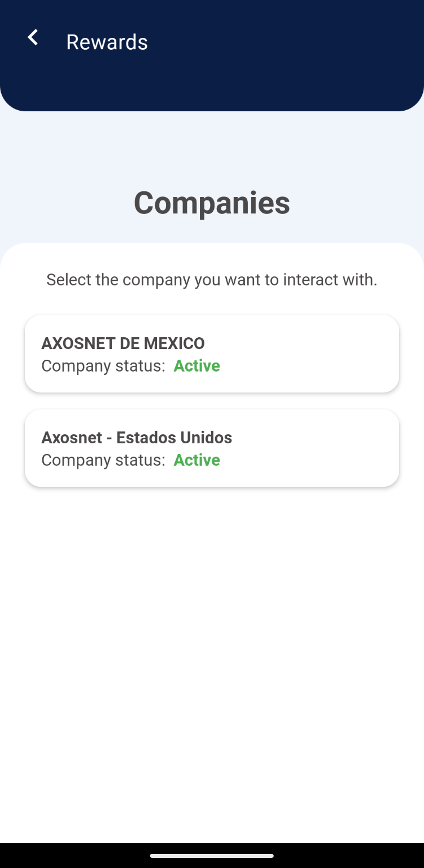Viewport: 424px width, 868px height.
Task: Click the light blue area above Companies heading
Action: [x=212, y=147]
